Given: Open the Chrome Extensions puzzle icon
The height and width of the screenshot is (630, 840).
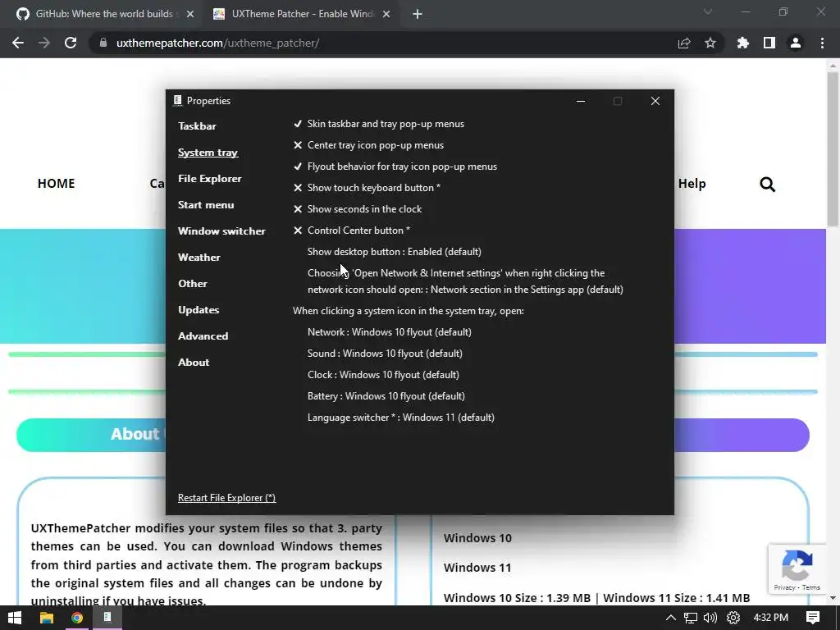Looking at the screenshot, I should tap(743, 43).
